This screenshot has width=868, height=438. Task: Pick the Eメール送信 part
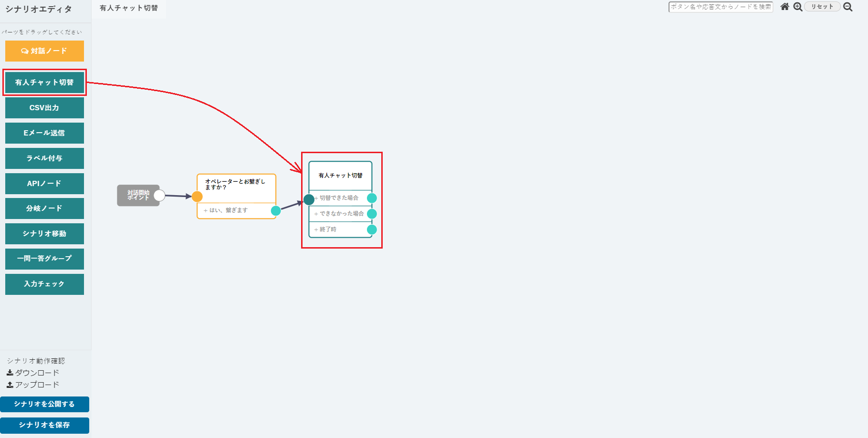[44, 133]
